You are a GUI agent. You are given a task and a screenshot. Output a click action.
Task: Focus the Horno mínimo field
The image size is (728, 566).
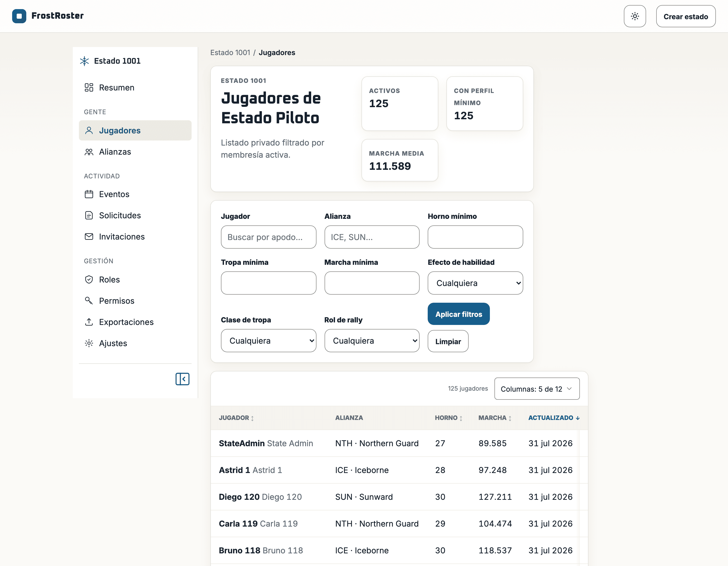click(x=475, y=237)
